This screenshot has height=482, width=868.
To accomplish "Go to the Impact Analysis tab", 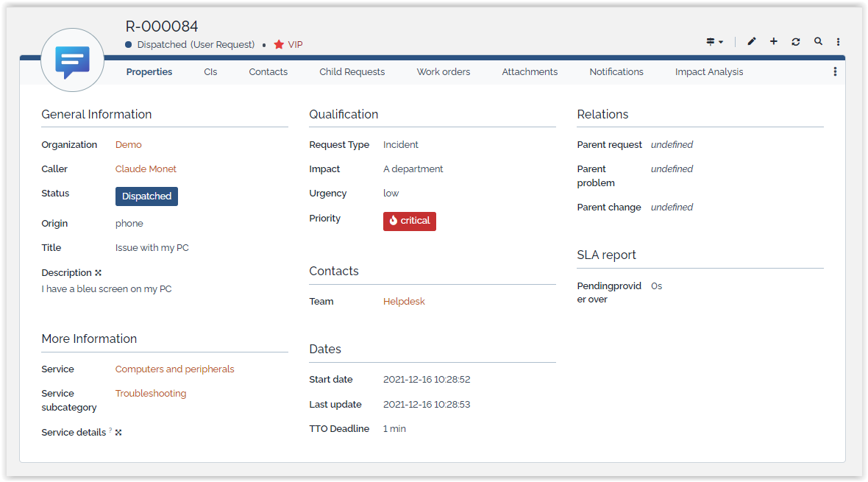I will 708,72.
